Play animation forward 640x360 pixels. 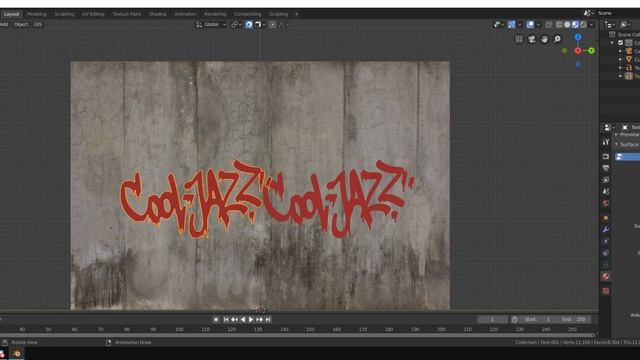[x=251, y=320]
